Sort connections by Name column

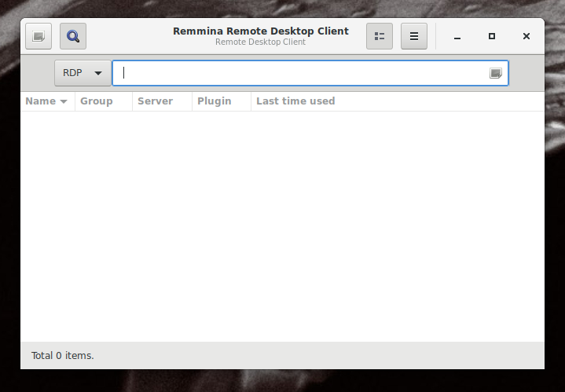tap(48, 101)
